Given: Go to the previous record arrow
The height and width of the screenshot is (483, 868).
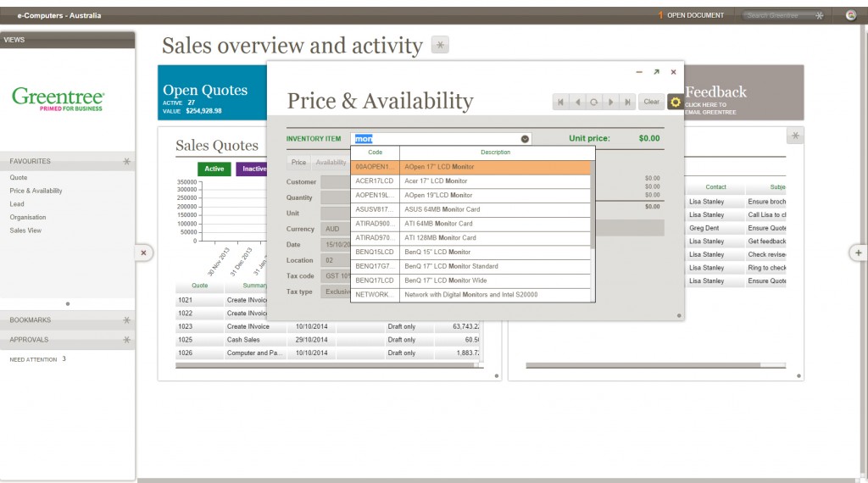Looking at the screenshot, I should [577, 102].
